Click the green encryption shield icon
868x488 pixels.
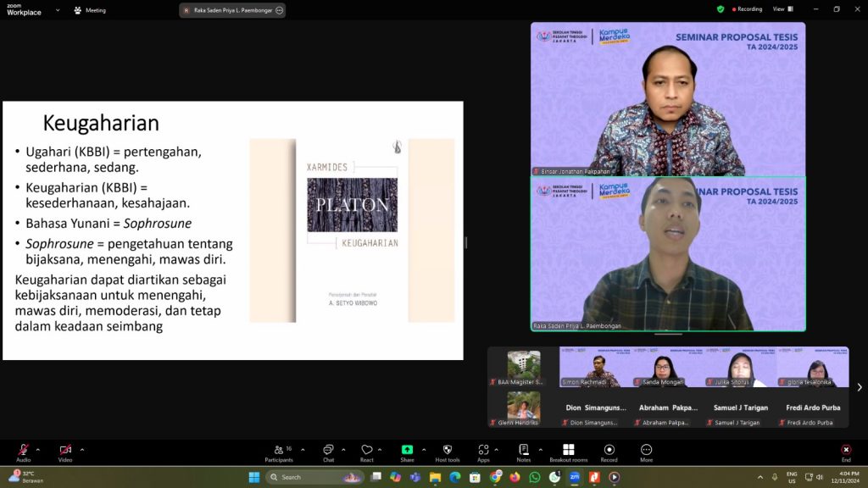coord(721,9)
